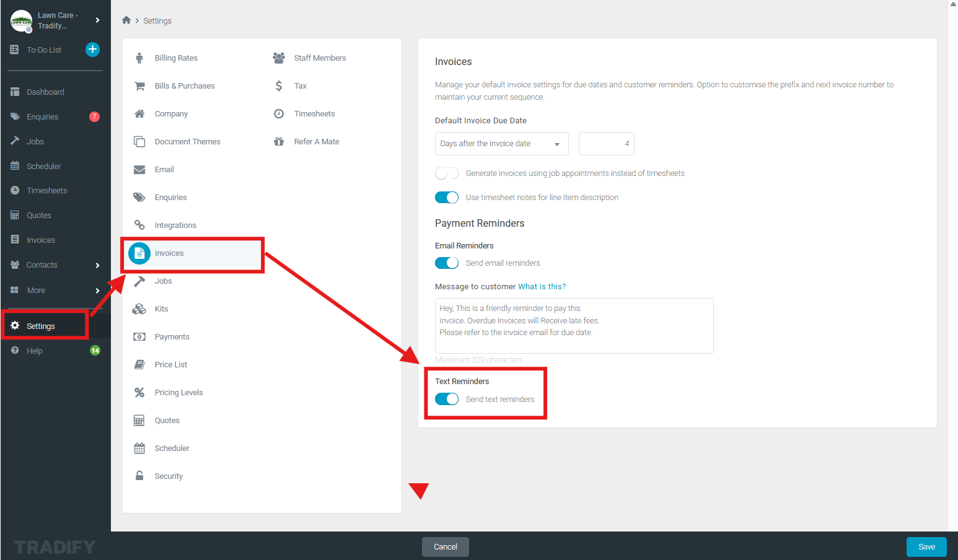Viewport: 958px width, 560px height.
Task: Click the Message to customer text box
Action: (x=574, y=326)
